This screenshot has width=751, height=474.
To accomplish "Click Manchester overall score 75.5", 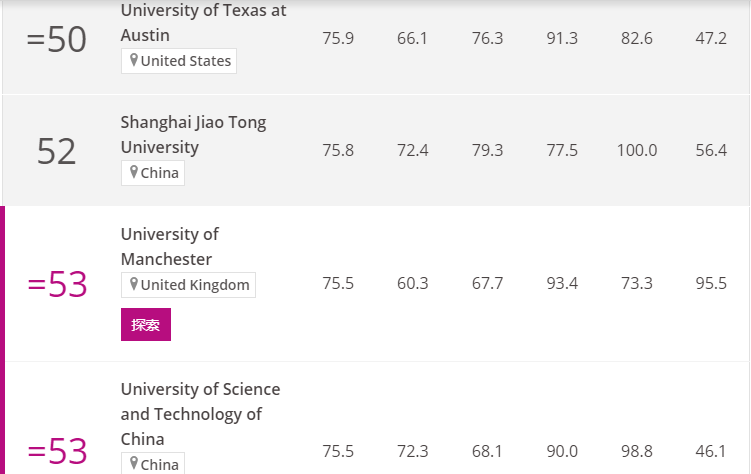I will 338,283.
